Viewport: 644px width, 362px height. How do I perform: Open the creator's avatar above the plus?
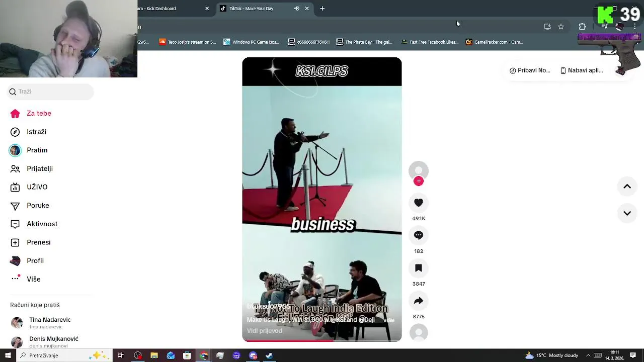click(x=419, y=170)
